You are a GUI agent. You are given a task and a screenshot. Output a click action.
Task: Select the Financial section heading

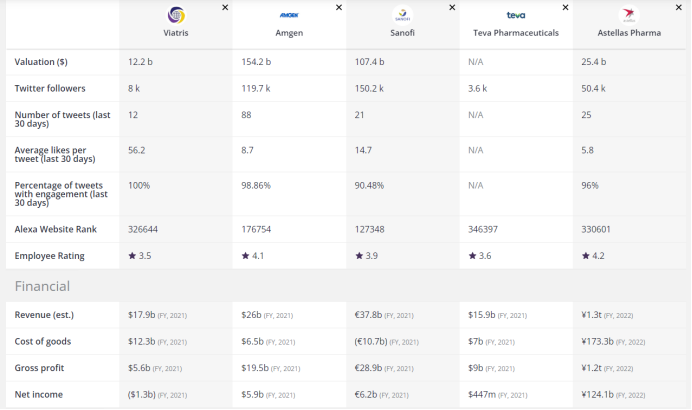point(42,286)
